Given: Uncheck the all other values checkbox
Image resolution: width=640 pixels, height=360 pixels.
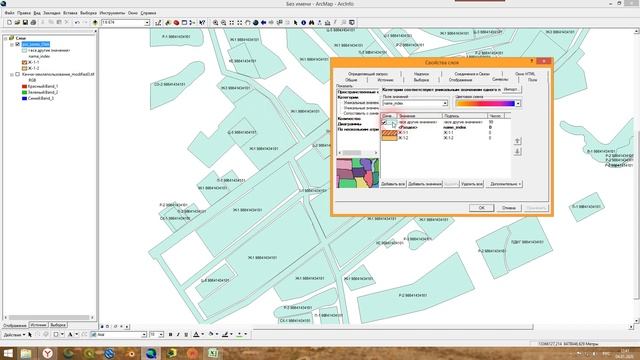Looking at the screenshot, I should 384,122.
